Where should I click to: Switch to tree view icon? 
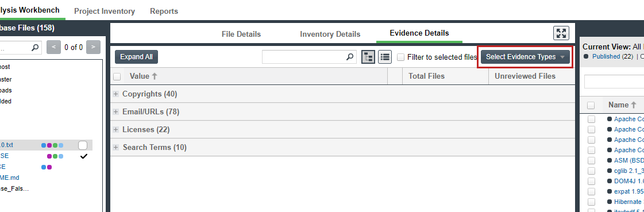[x=368, y=57]
